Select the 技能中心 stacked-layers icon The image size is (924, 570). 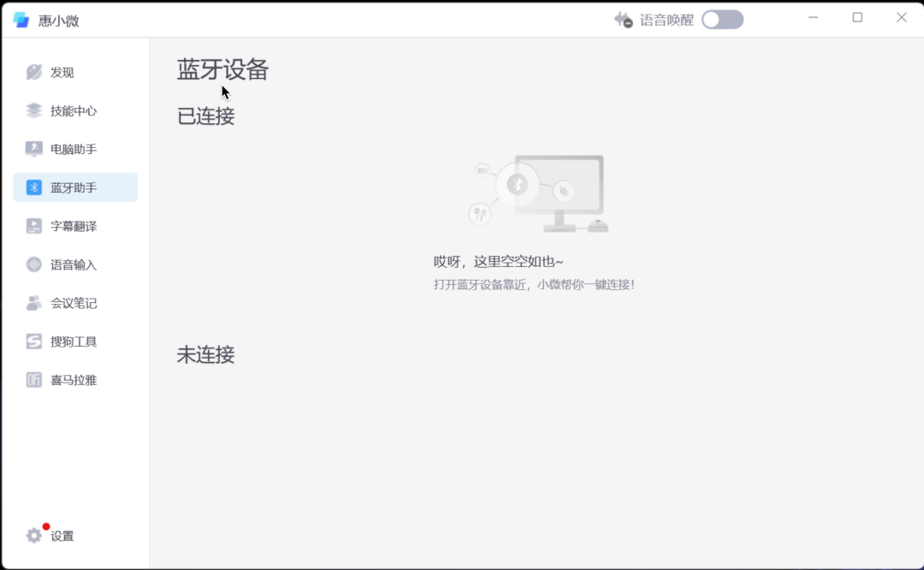click(x=34, y=110)
